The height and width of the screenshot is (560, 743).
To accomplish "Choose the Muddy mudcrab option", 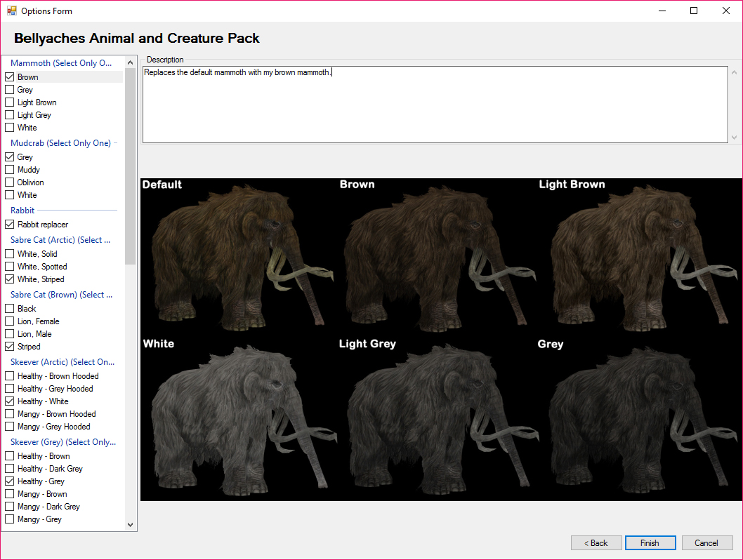I will tap(9, 169).
